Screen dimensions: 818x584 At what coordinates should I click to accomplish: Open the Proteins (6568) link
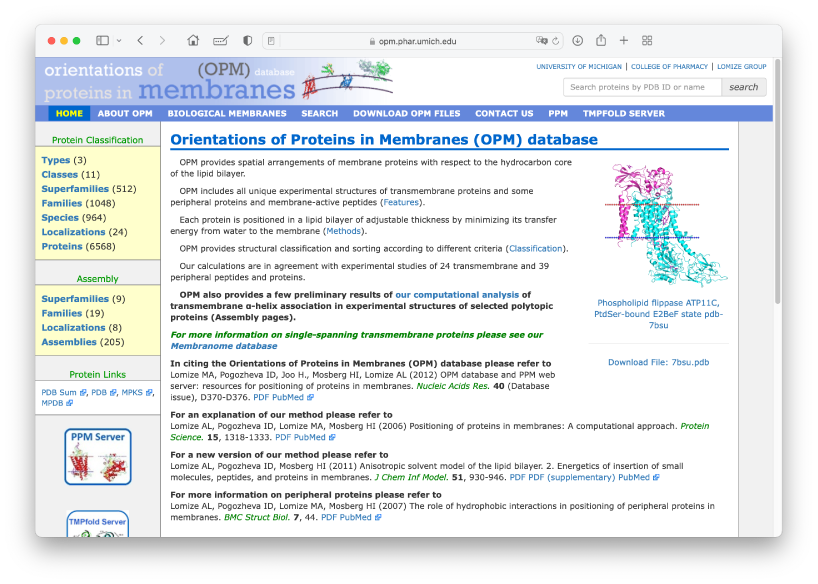point(62,246)
